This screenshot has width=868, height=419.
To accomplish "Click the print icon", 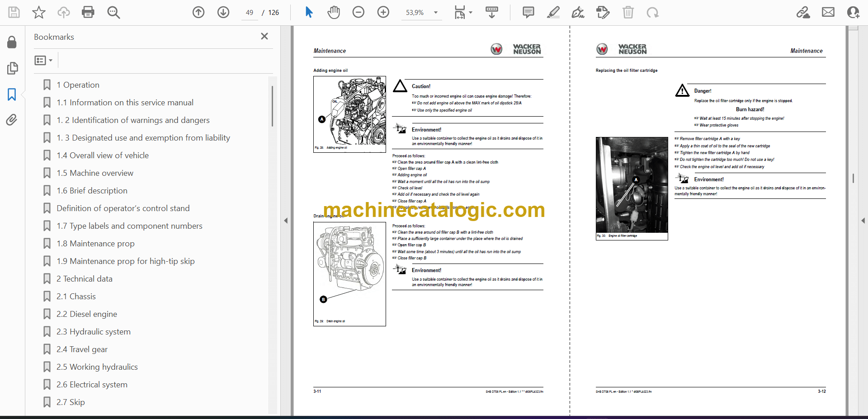I will (88, 12).
